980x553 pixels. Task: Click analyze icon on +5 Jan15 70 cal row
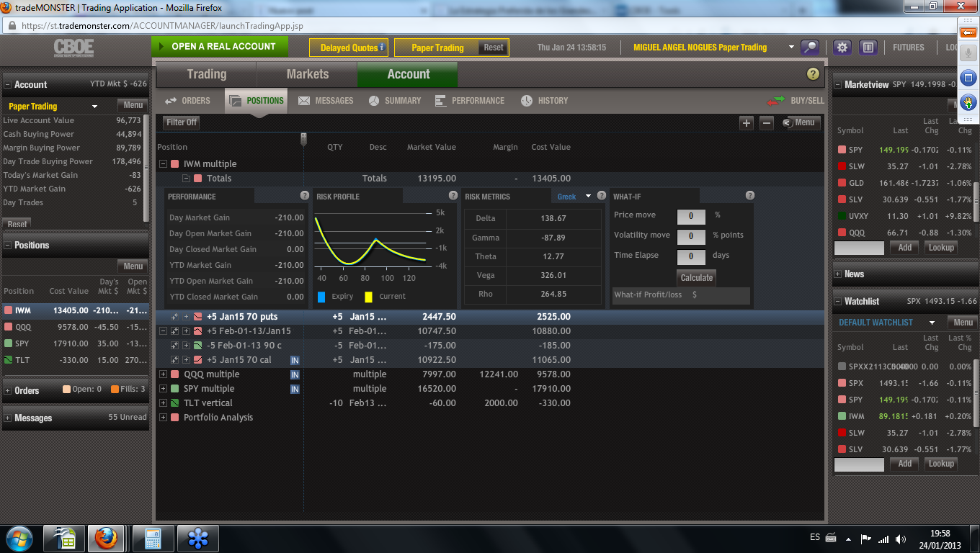coord(174,360)
